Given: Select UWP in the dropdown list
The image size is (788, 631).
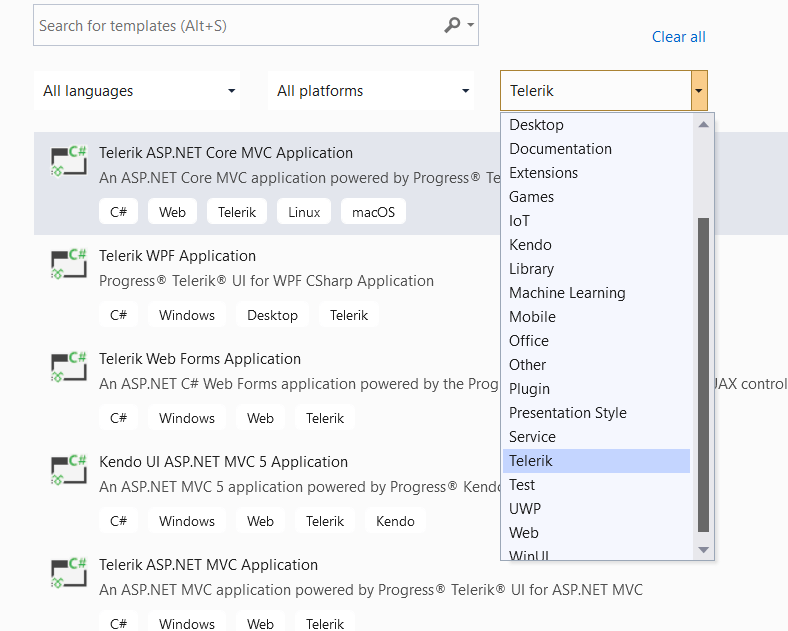Looking at the screenshot, I should pos(596,509).
